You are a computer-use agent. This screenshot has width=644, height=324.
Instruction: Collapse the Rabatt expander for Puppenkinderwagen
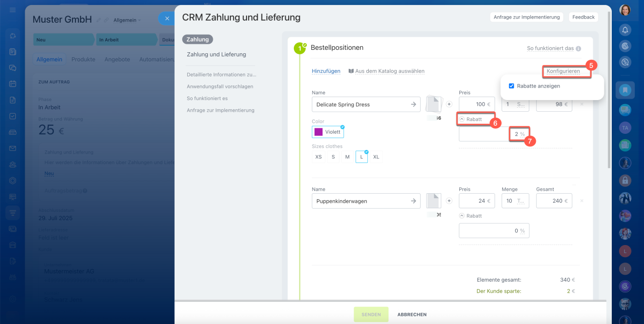[462, 215]
